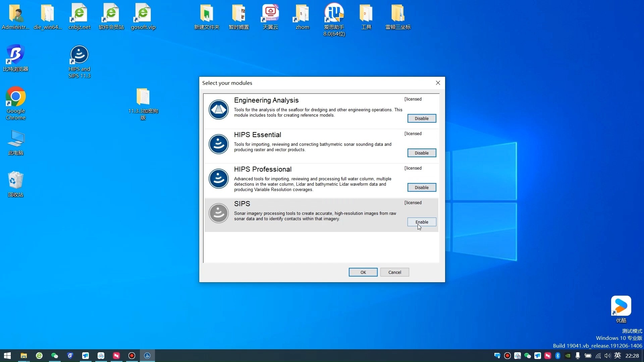This screenshot has height=362, width=644.
Task: Select the 爱思助手 8.0 shortcut
Action: point(334,20)
